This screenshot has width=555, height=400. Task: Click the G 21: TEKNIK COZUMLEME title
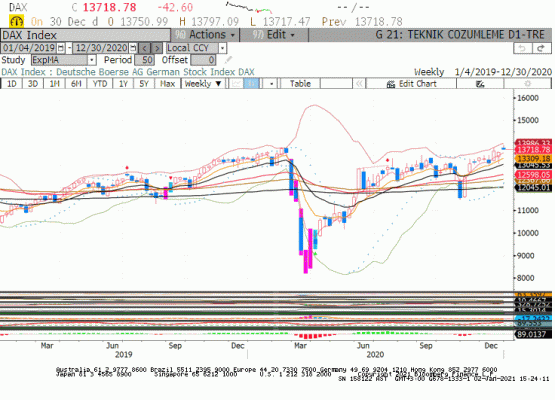pyautogui.click(x=460, y=35)
